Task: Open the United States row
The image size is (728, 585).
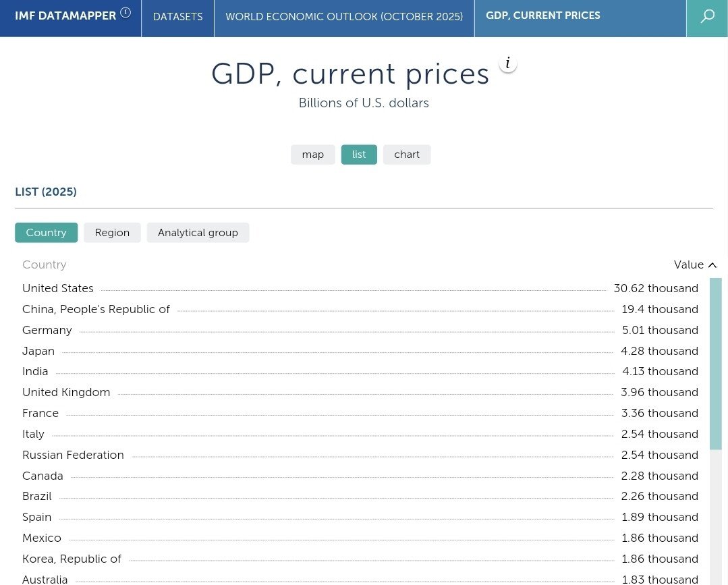Action: (x=58, y=288)
